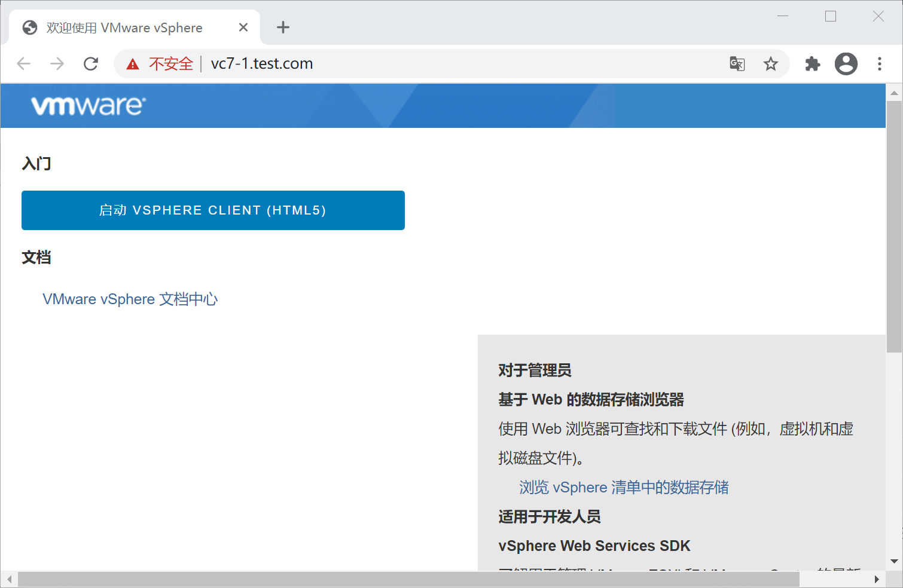Click the red not-secure warning icon

coord(133,64)
